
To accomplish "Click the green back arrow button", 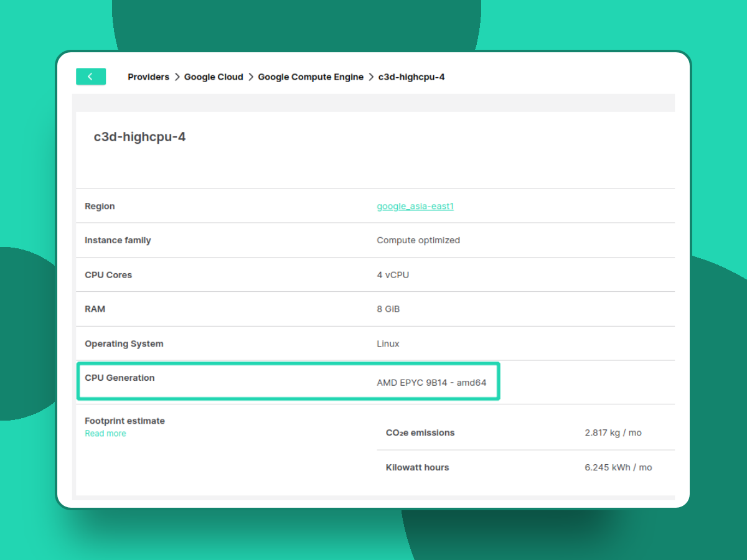I will (x=91, y=77).
